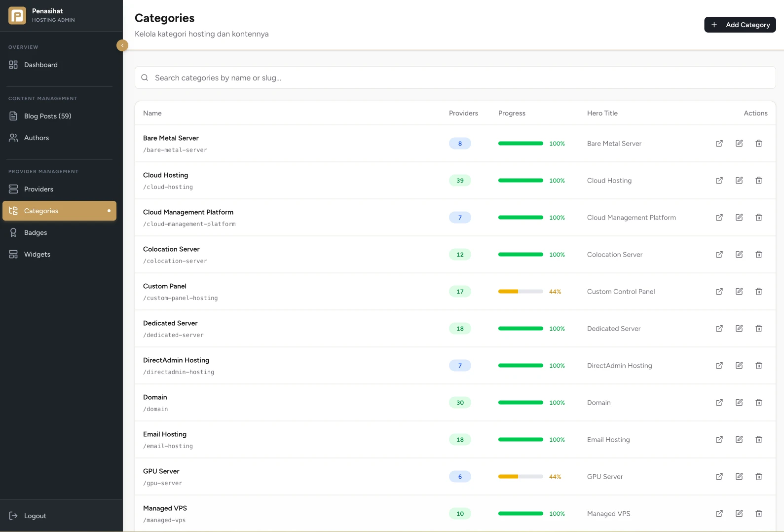This screenshot has height=532, width=784.
Task: Collapse the sidebar with chevron toggle
Action: 122,45
